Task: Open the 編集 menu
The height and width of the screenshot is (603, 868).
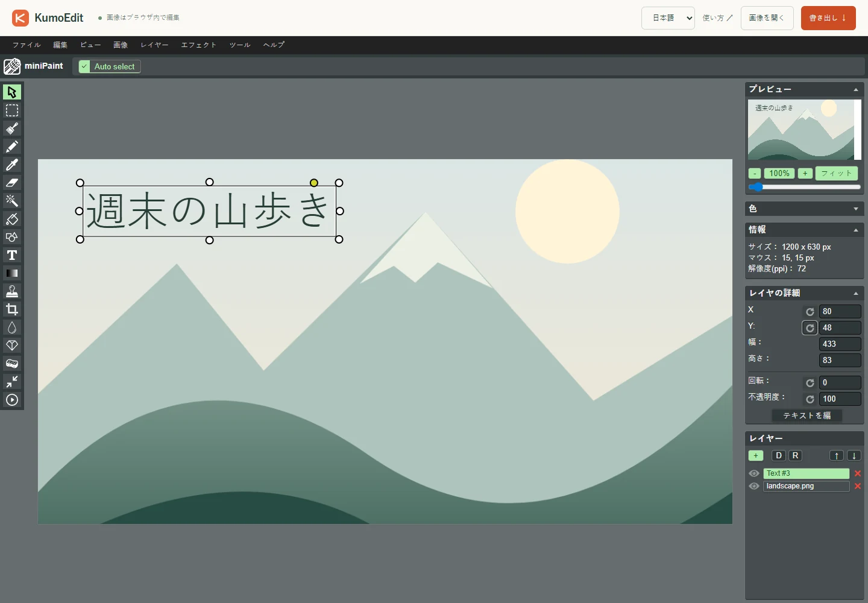Action: [x=60, y=45]
